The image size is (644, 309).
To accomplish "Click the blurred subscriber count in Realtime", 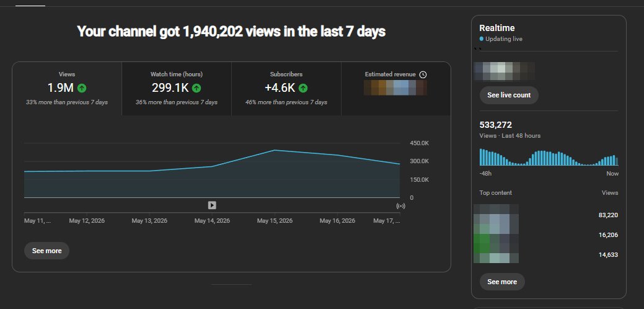I will coord(505,71).
